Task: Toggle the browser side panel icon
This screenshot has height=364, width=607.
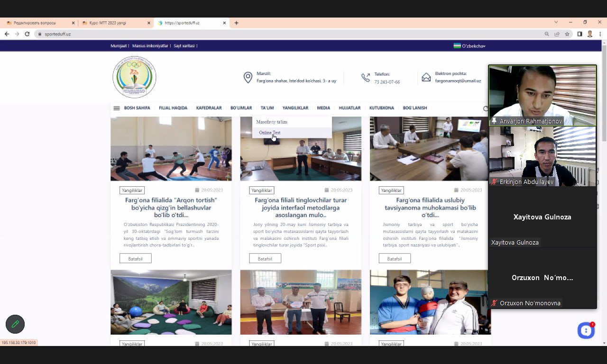Action: (x=579, y=34)
